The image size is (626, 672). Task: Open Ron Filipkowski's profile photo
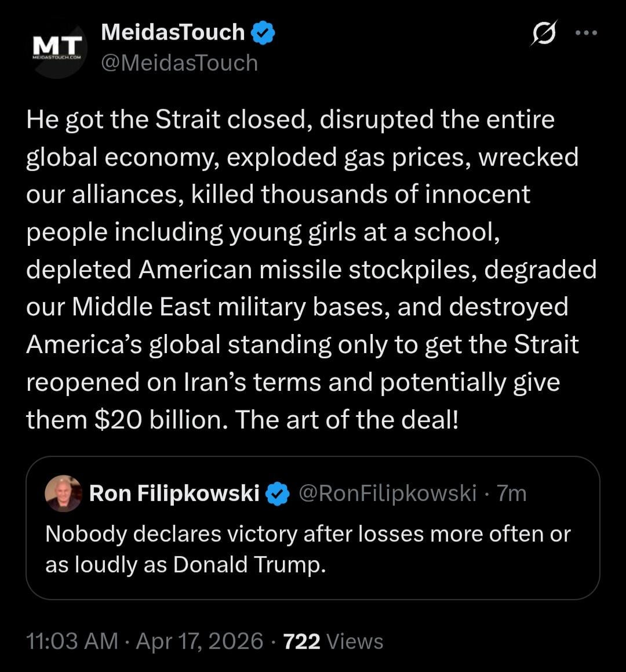coord(63,493)
